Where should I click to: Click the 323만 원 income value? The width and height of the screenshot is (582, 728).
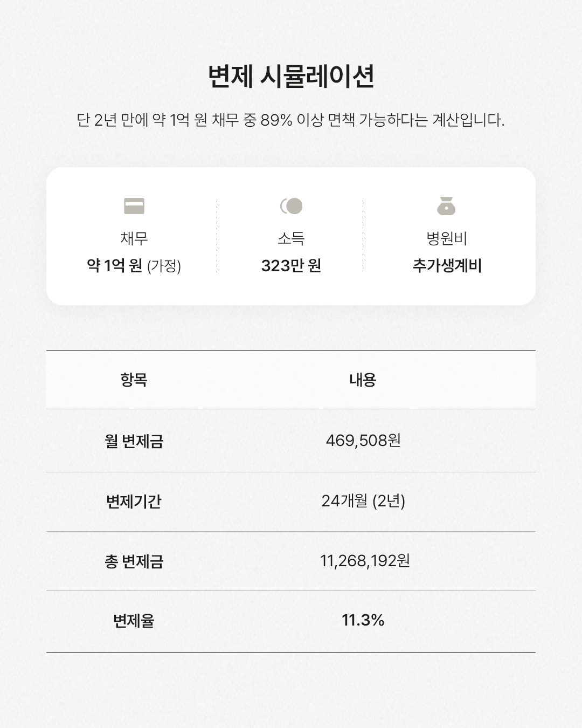pyautogui.click(x=291, y=265)
